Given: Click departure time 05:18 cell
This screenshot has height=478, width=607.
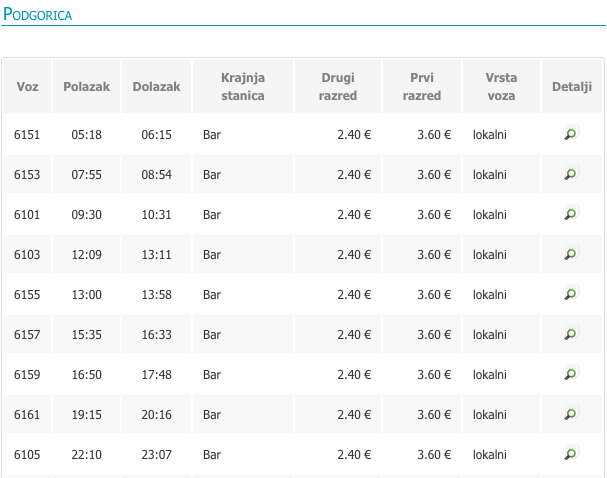Looking at the screenshot, I should coord(86,135).
